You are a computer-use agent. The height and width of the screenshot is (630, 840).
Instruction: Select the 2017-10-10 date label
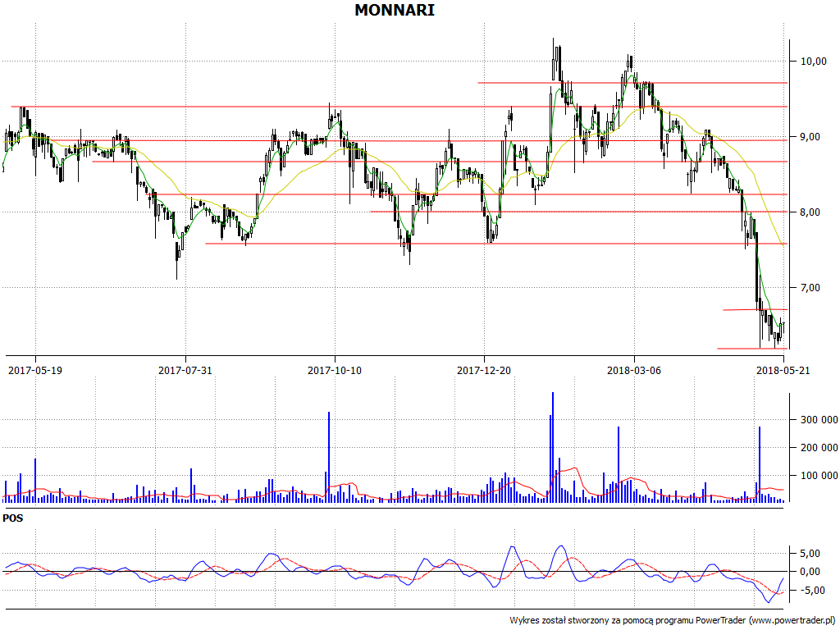pyautogui.click(x=335, y=370)
